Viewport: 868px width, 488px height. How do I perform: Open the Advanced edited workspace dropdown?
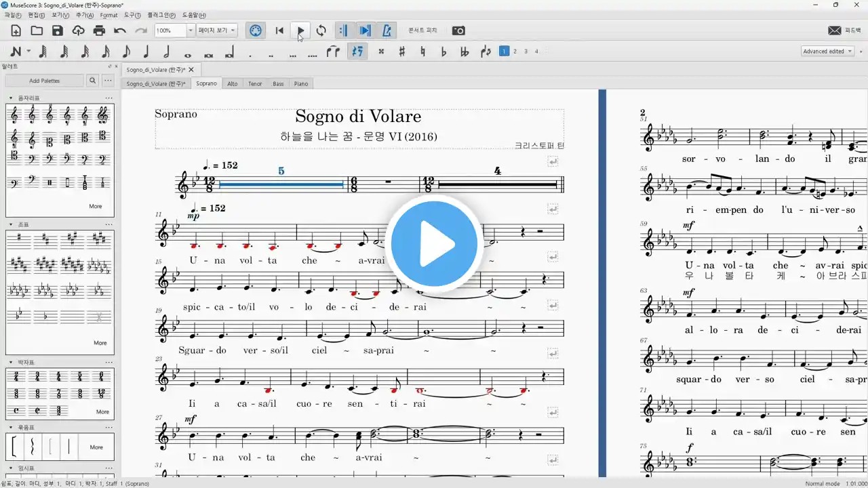[x=827, y=52]
